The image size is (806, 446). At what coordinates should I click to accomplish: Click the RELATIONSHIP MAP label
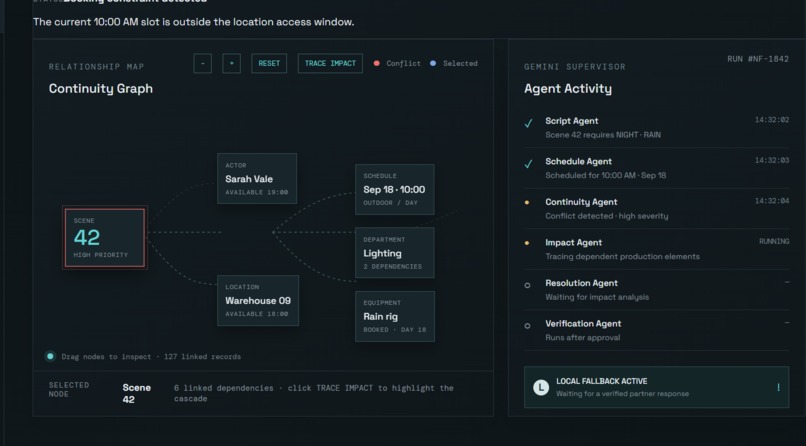tap(97, 67)
